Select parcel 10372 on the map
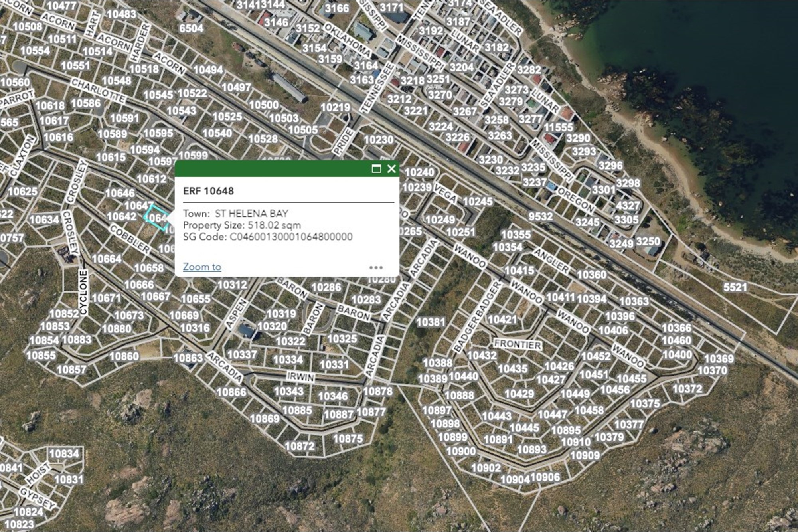The width and height of the screenshot is (798, 532). click(687, 388)
